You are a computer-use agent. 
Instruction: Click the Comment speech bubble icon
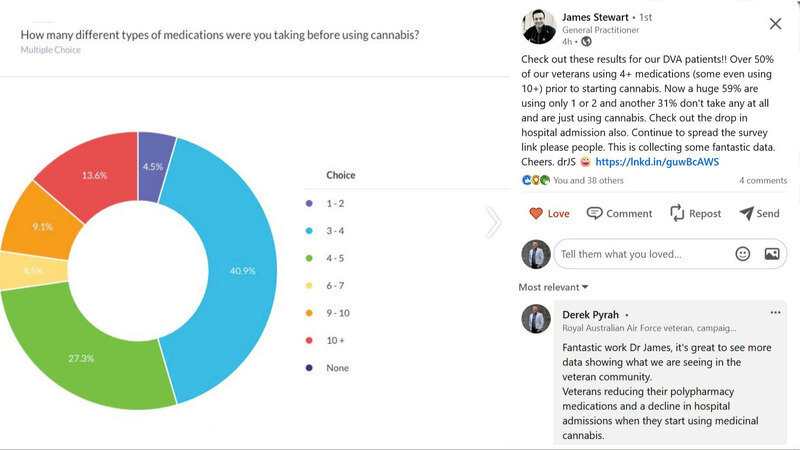coord(595,213)
